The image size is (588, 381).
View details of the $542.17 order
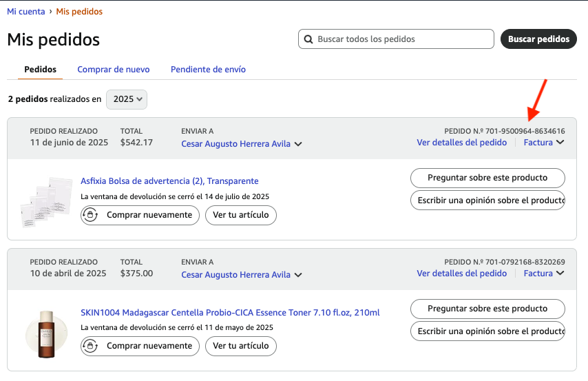coord(461,143)
